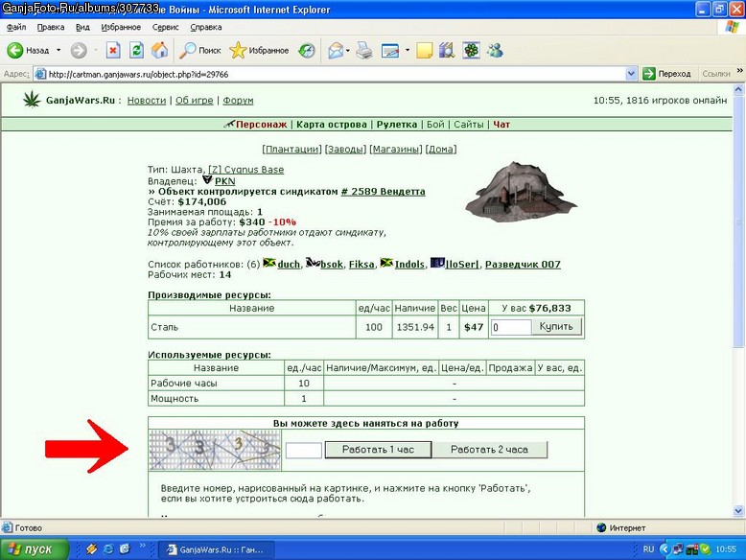Click the Messenger people icon
This screenshot has width=746, height=560.
click(x=496, y=50)
